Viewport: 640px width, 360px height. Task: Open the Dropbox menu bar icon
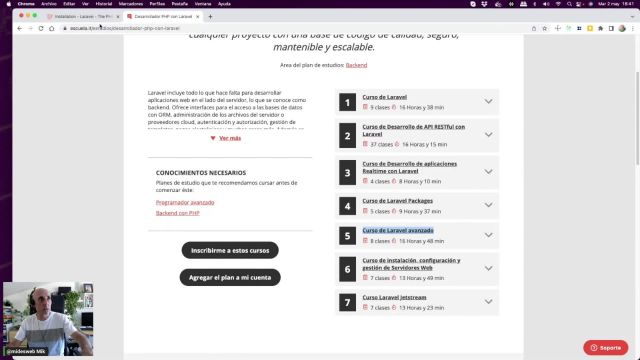click(484, 4)
